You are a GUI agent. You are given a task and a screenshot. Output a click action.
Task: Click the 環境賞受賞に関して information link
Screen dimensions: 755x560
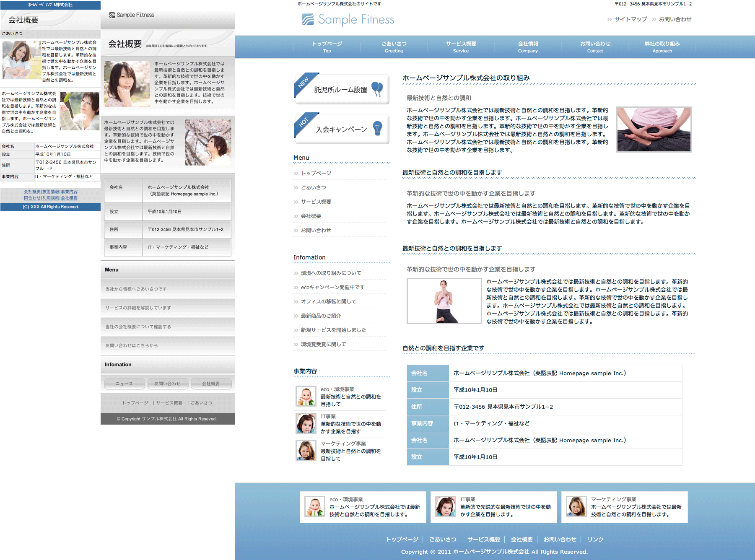(x=323, y=344)
